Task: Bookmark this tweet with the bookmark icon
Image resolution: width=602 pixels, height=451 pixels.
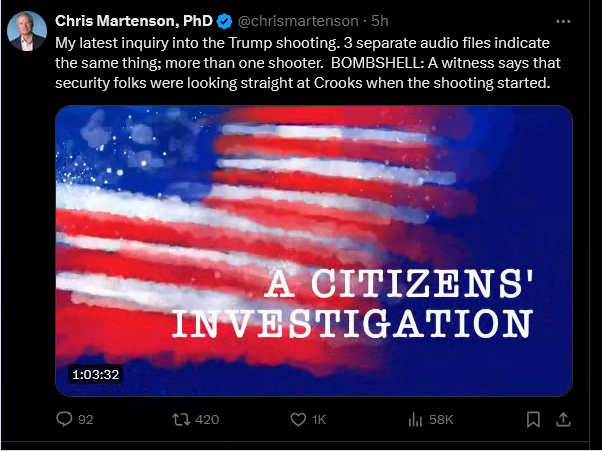Action: coord(533,419)
